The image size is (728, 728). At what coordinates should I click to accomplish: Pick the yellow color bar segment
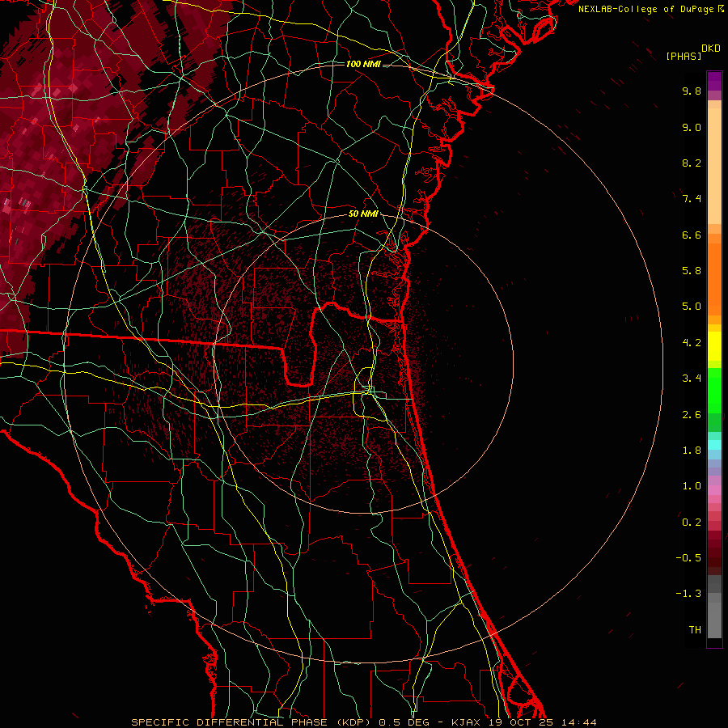pos(714,346)
